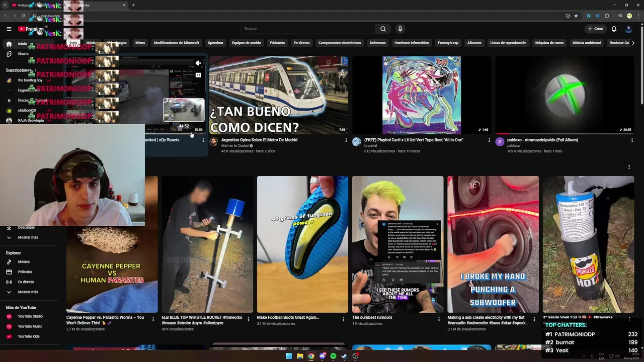
Task: Open Discord from the taskbar
Action: pyautogui.click(x=322, y=356)
